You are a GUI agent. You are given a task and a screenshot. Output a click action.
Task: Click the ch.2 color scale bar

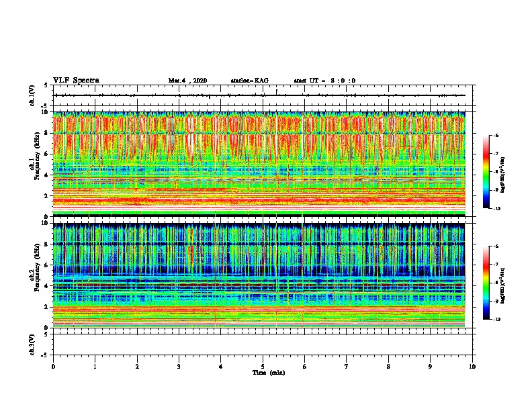pyautogui.click(x=486, y=283)
